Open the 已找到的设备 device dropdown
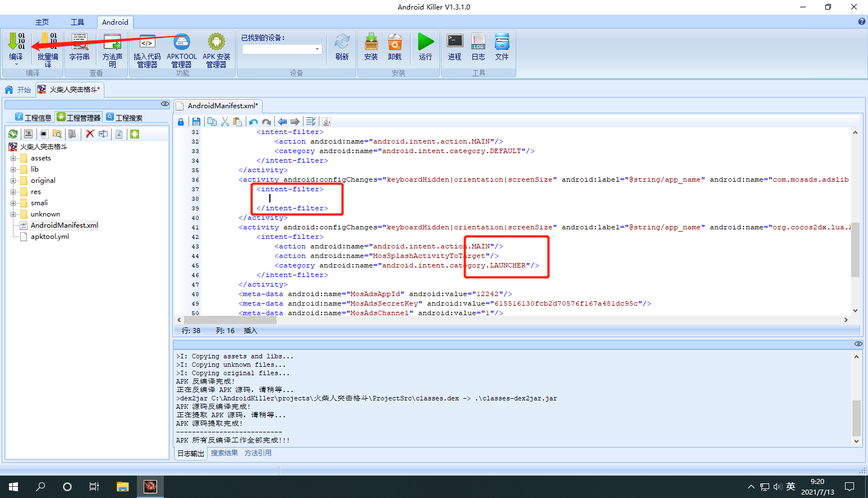The height and width of the screenshot is (498, 868). pyautogui.click(x=282, y=49)
